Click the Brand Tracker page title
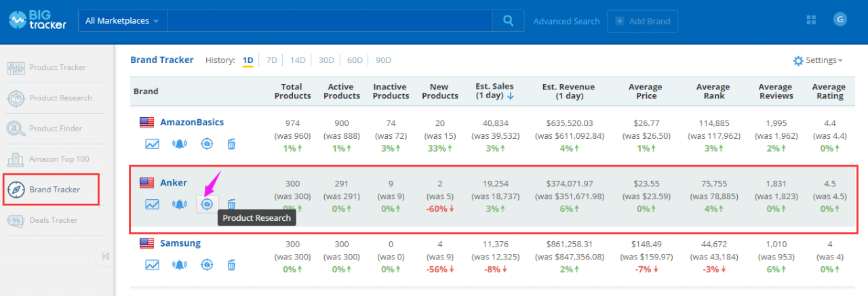This screenshot has height=296, width=868. tap(162, 60)
